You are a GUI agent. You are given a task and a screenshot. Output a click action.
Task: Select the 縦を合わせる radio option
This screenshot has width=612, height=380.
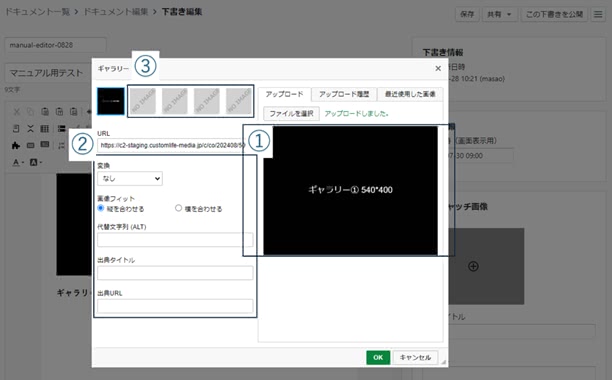101,208
